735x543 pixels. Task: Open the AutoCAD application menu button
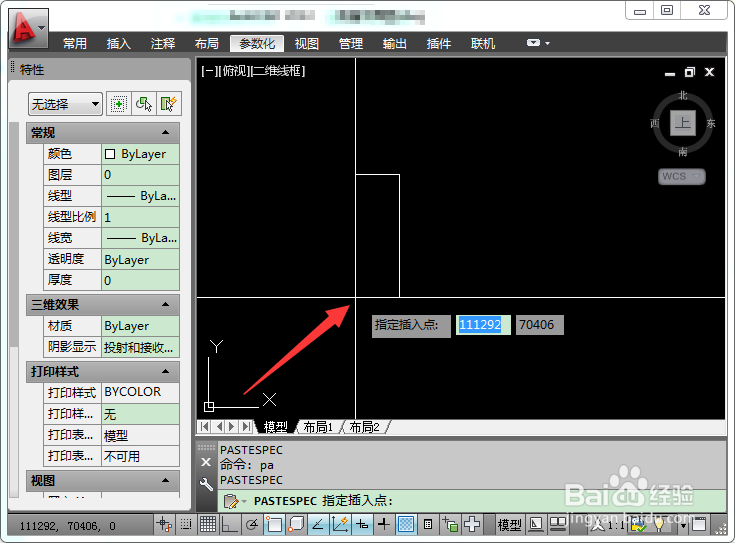click(28, 29)
